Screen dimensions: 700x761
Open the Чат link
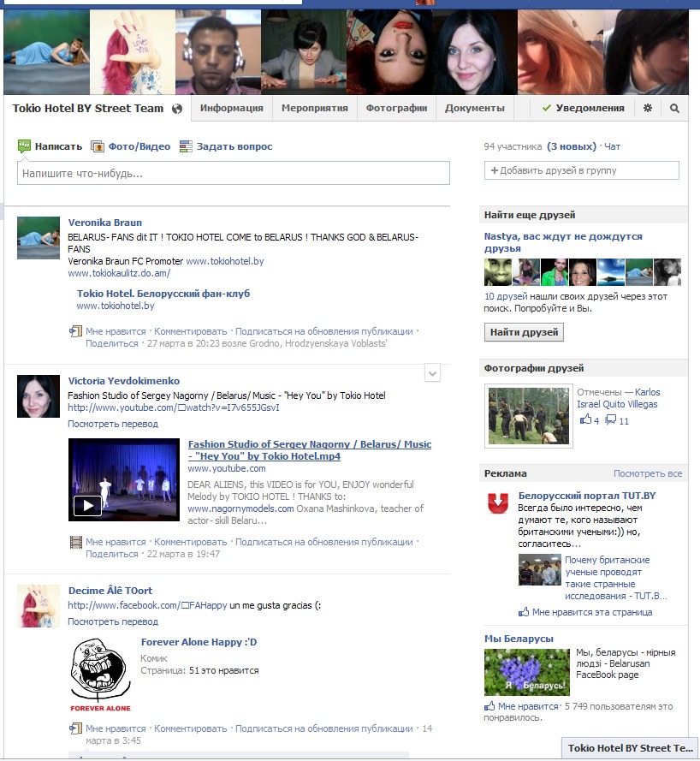tap(612, 146)
